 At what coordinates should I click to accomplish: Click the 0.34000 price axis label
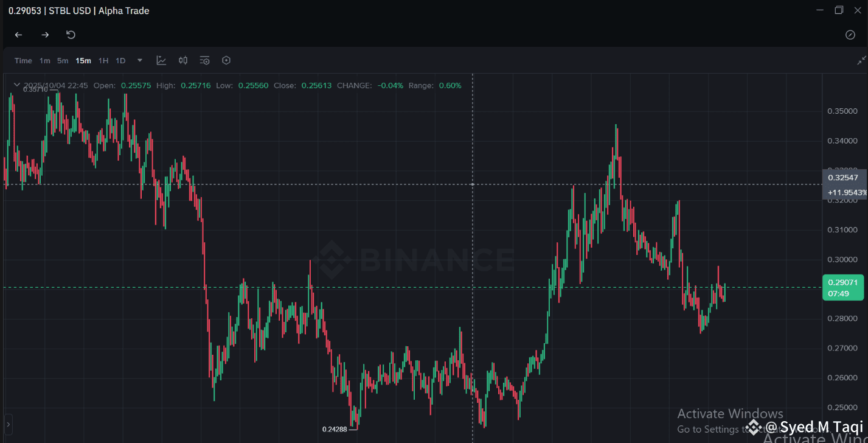842,141
